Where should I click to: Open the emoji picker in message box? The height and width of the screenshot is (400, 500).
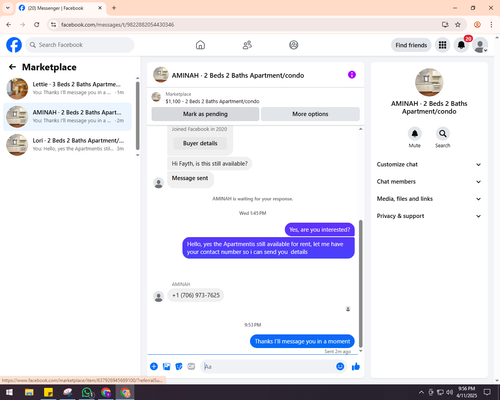pyautogui.click(x=340, y=367)
